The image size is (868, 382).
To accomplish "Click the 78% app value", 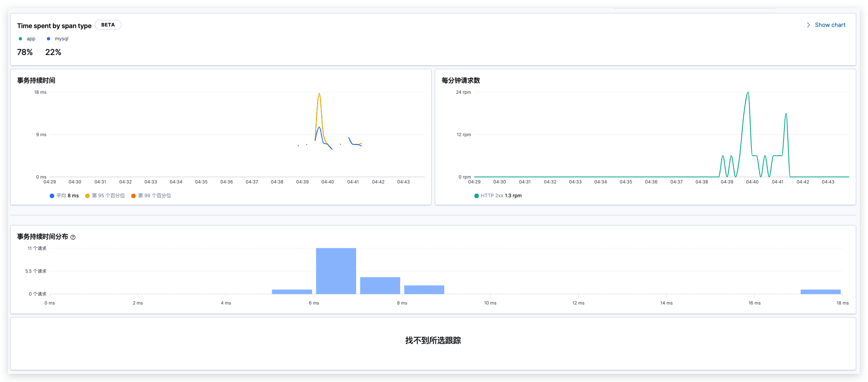I will tap(25, 52).
